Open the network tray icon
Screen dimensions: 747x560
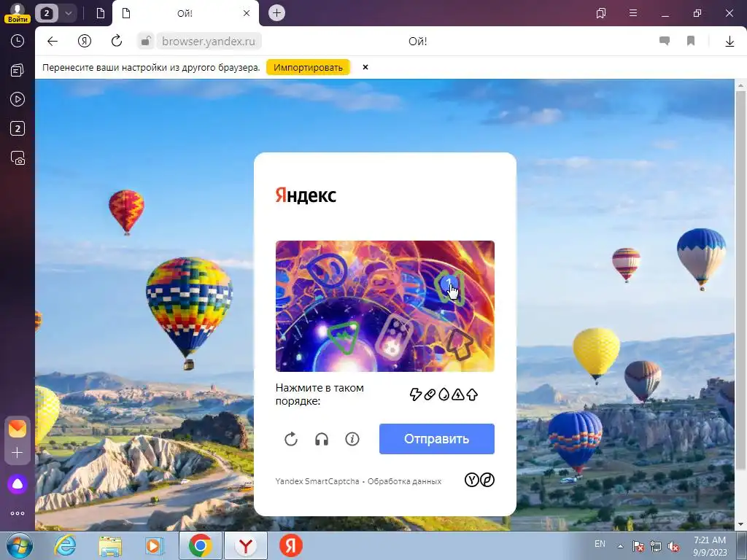point(656,547)
